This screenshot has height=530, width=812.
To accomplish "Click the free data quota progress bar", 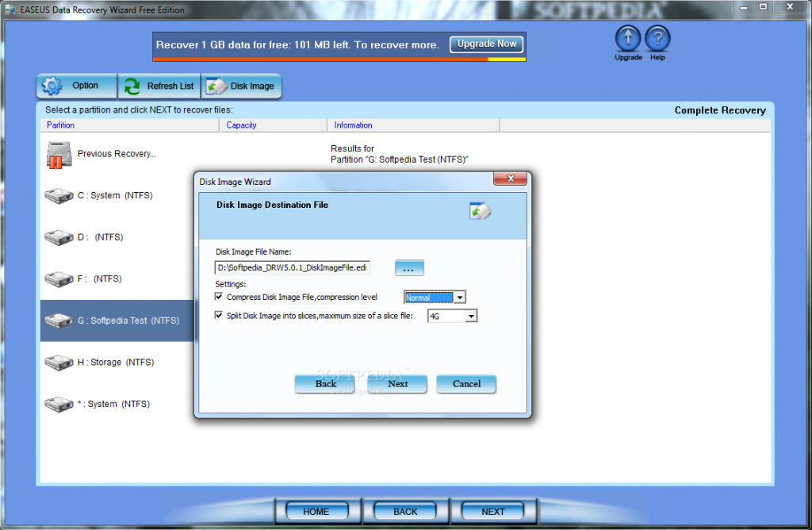I will (339, 60).
